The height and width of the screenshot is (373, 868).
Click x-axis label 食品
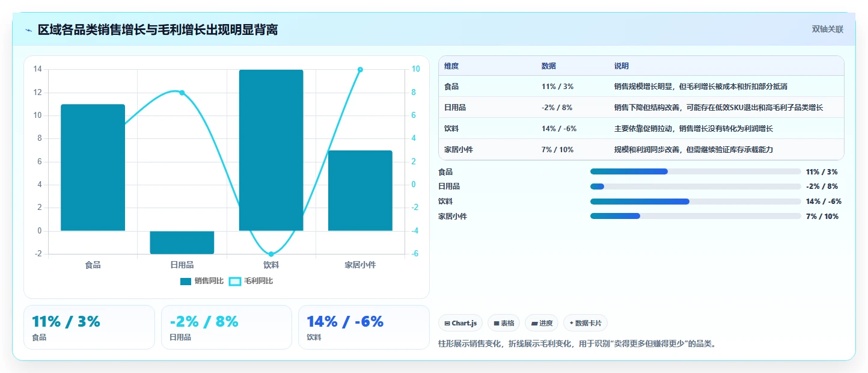[93, 265]
